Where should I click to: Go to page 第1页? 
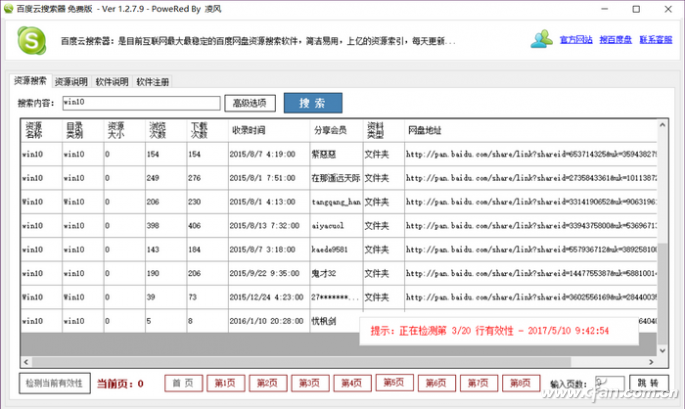226,383
